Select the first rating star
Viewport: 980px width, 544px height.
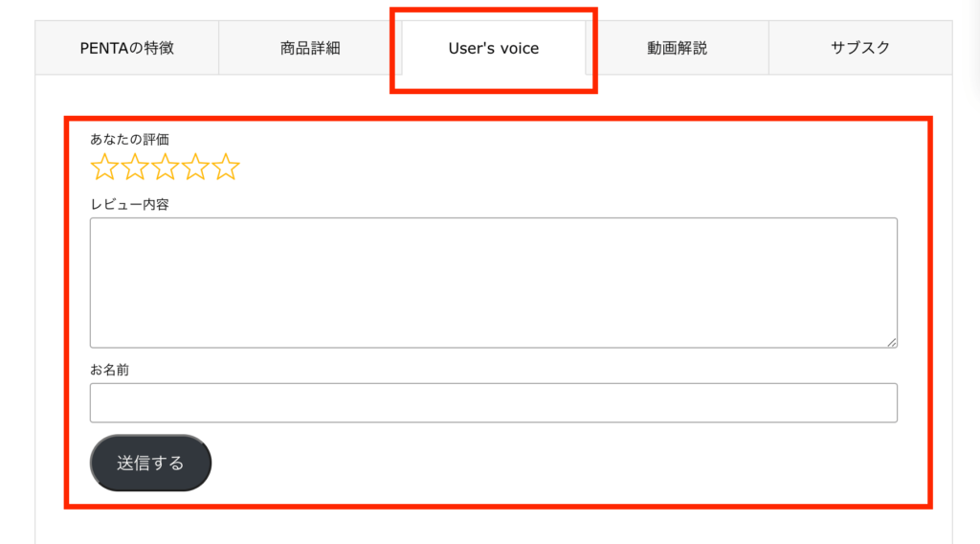[104, 167]
